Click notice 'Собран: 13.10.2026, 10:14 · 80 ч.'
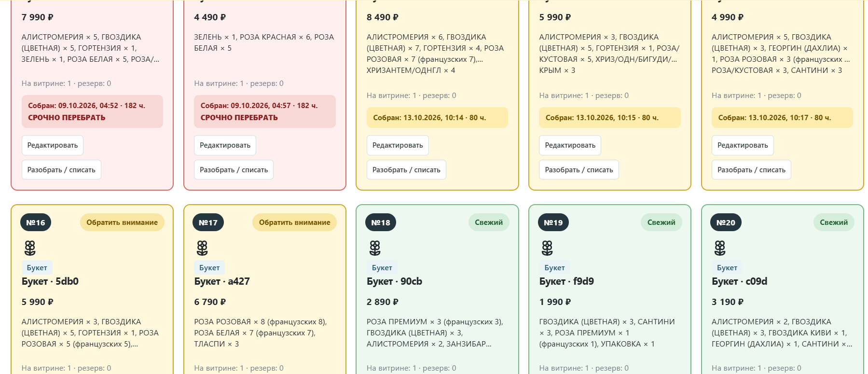The image size is (868, 374). pos(437,118)
